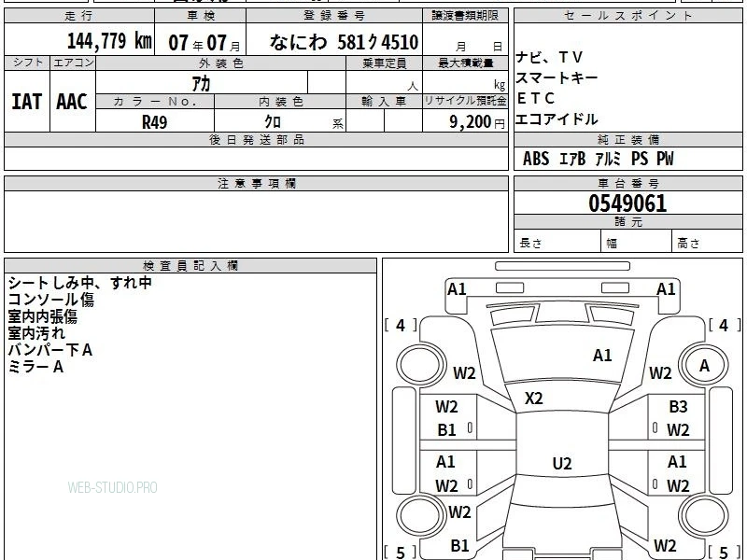Select アルミ in the equipment list
747x560 pixels.
(x=609, y=159)
